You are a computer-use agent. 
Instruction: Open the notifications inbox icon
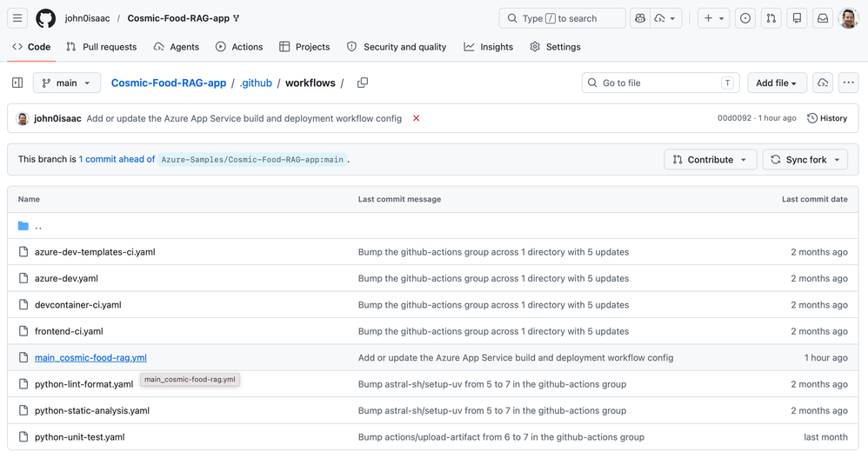point(823,18)
